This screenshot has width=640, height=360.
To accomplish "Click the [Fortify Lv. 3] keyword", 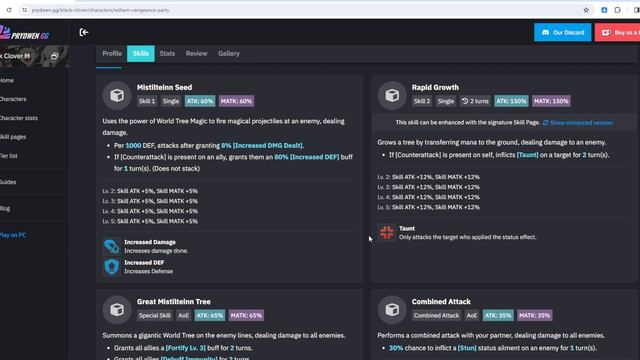I will [186, 348].
